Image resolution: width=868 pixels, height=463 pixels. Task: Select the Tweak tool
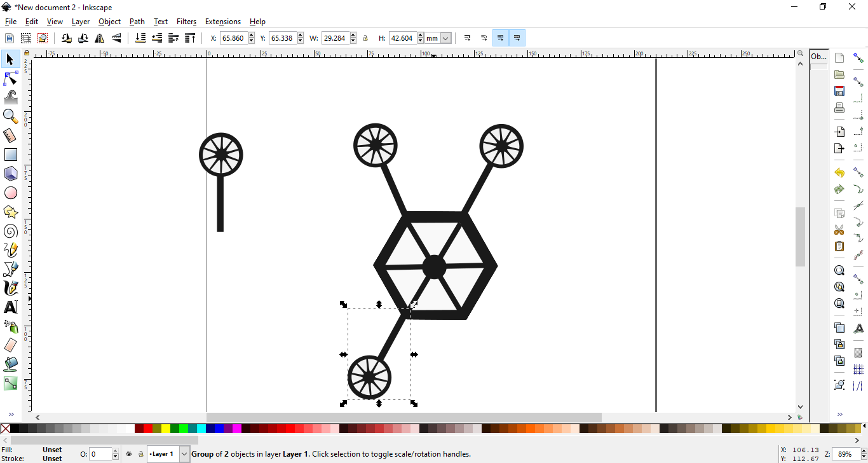[10, 97]
